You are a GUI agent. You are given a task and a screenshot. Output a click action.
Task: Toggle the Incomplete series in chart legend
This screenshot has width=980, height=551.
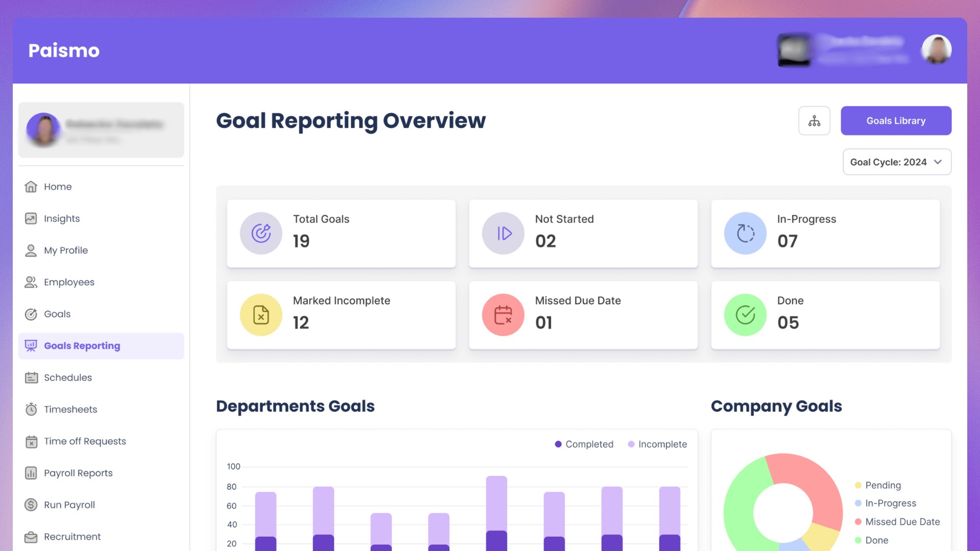657,444
